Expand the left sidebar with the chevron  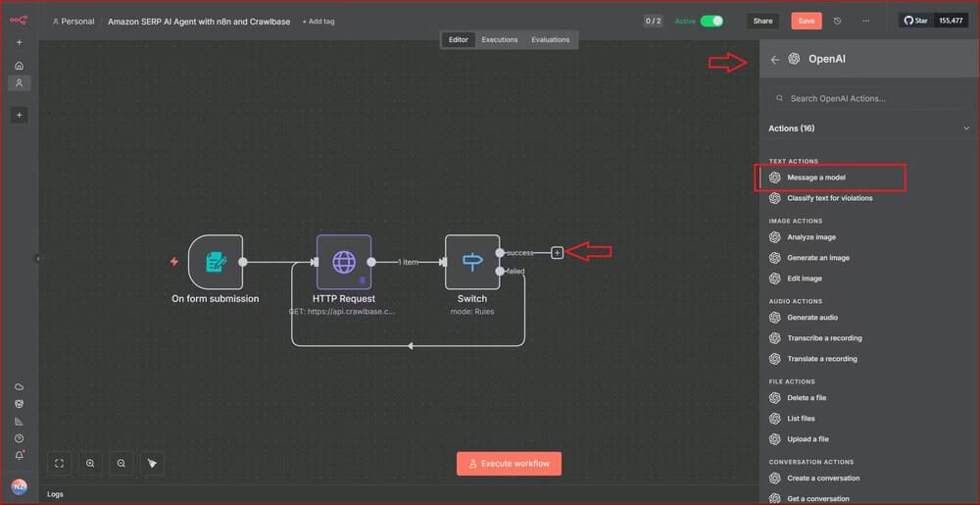pyautogui.click(x=38, y=259)
